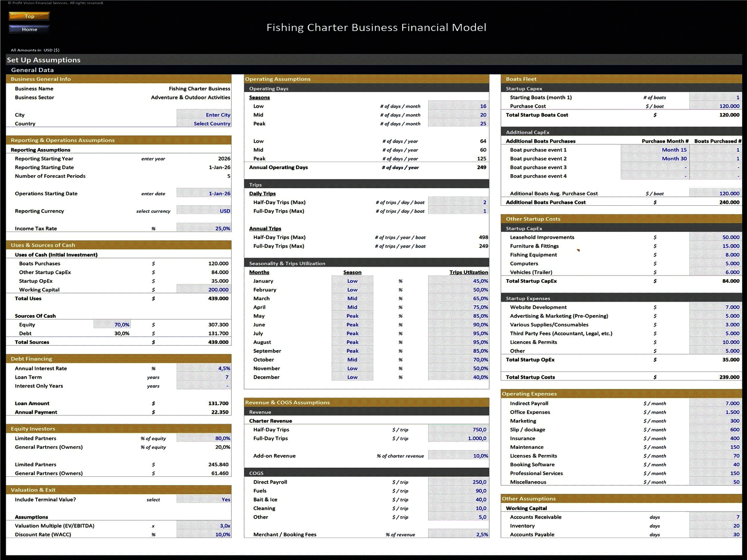Viewport: 747px width, 560px height.
Task: Open the January Season dropdown showing Low
Action: pyautogui.click(x=351, y=281)
